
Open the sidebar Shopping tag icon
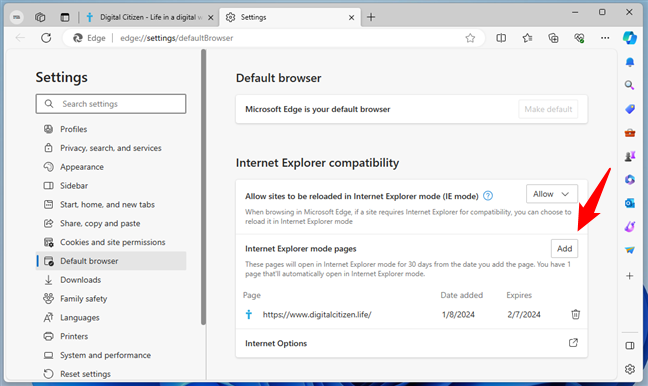(x=630, y=109)
